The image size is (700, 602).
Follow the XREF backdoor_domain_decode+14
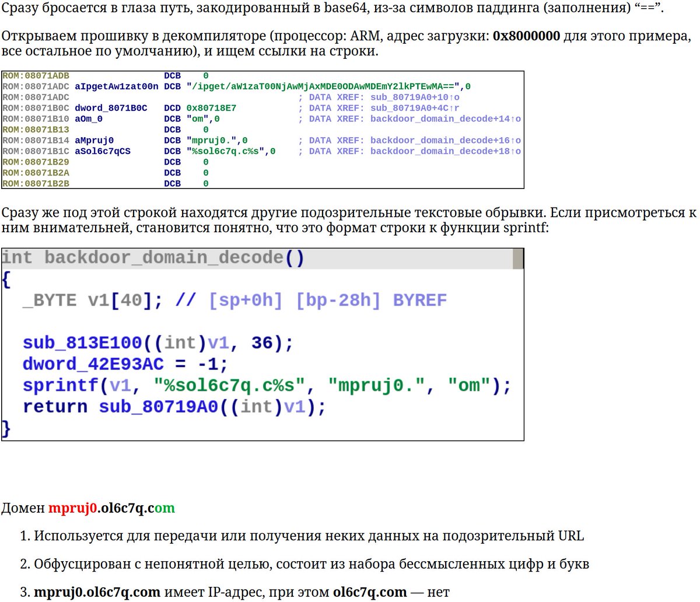point(445,119)
